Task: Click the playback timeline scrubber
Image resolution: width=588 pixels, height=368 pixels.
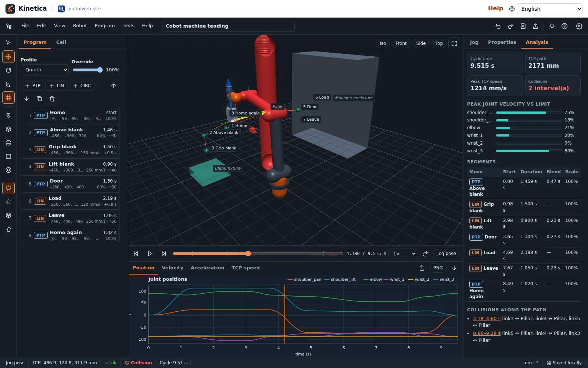Action: point(258,254)
